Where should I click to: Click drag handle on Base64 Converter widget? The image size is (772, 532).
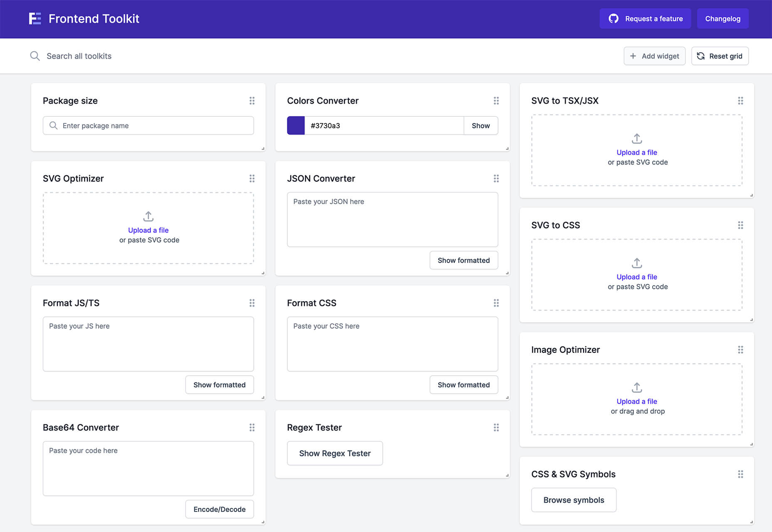(x=252, y=427)
